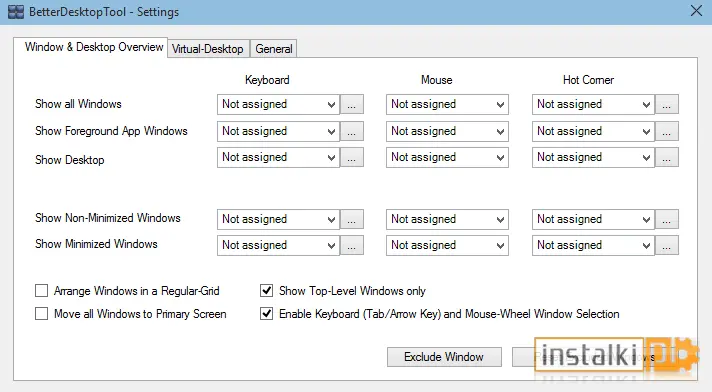Open Keyboard dropdown for Show Minimized Windows
Image resolution: width=712 pixels, height=392 pixels.
[x=278, y=245]
